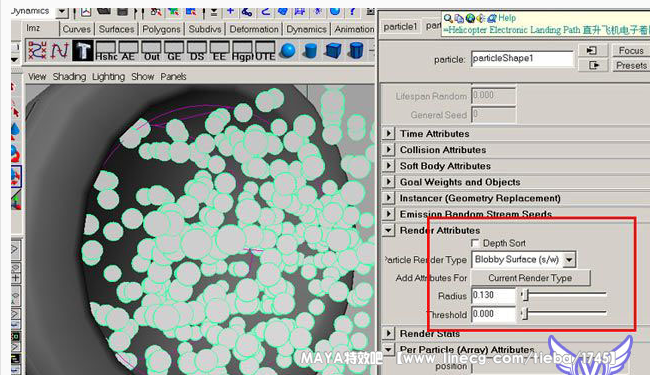Viewport: 650px width, 375px height.
Task: Expand the Goal Weights and Objects section
Action: [388, 182]
